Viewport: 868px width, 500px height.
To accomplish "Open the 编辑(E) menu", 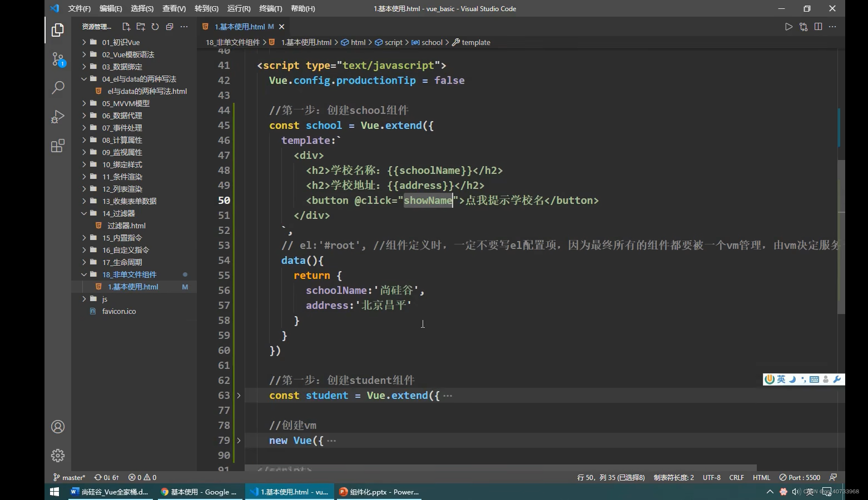I will tap(111, 8).
